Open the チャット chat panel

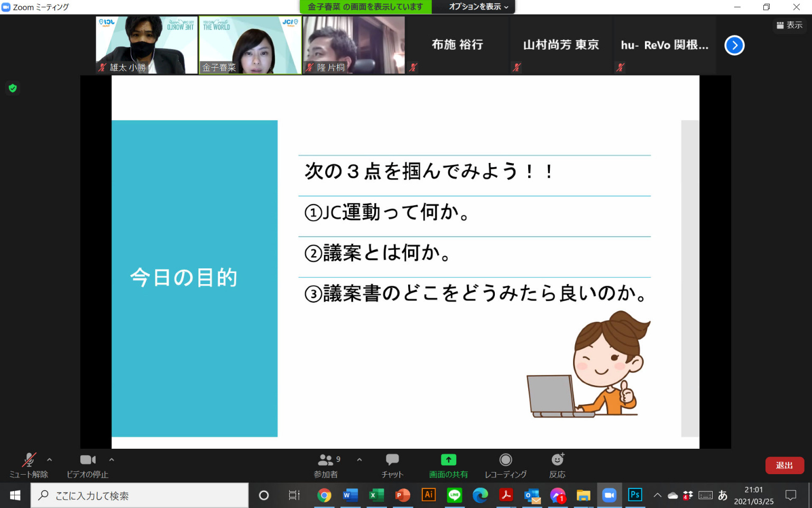(392, 465)
